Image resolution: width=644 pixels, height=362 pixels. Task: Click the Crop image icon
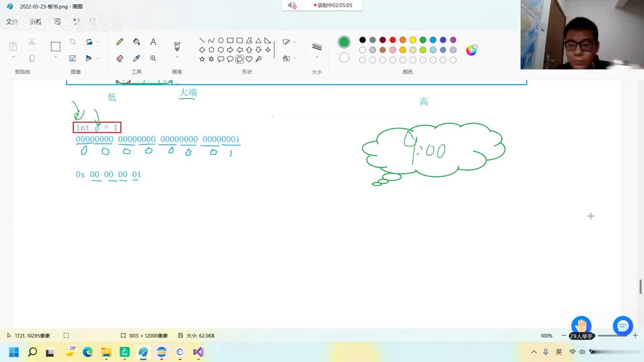(x=72, y=42)
